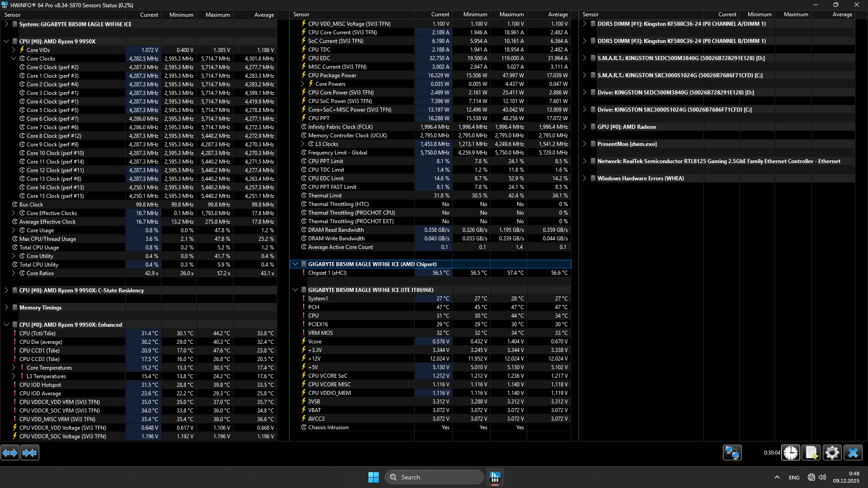The height and width of the screenshot is (488, 868).
Task: Click the expand layout arrows button
Action: pos(10,452)
